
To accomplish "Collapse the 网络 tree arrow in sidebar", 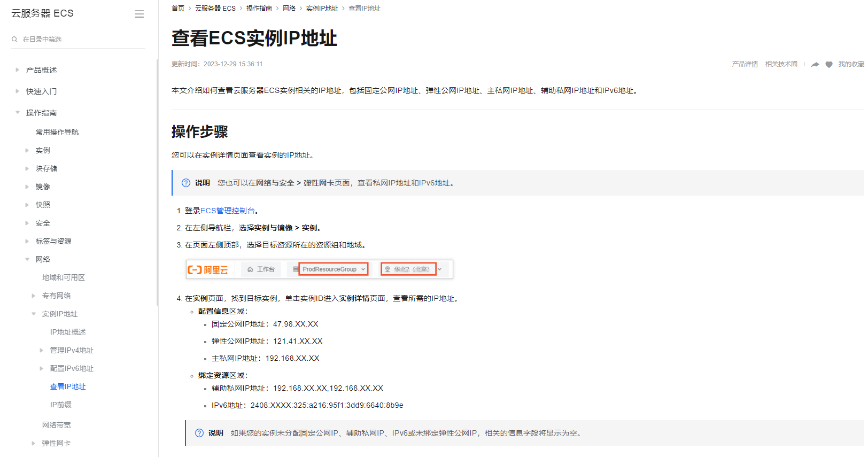I will [x=27, y=260].
